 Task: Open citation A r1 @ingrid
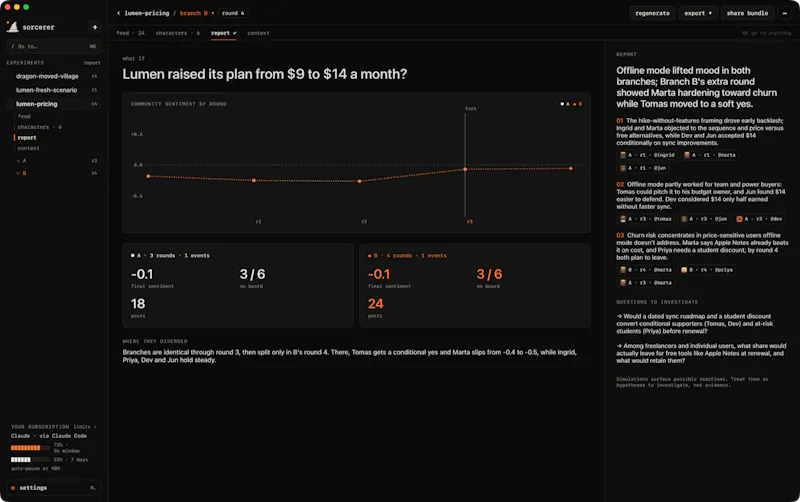coord(647,155)
